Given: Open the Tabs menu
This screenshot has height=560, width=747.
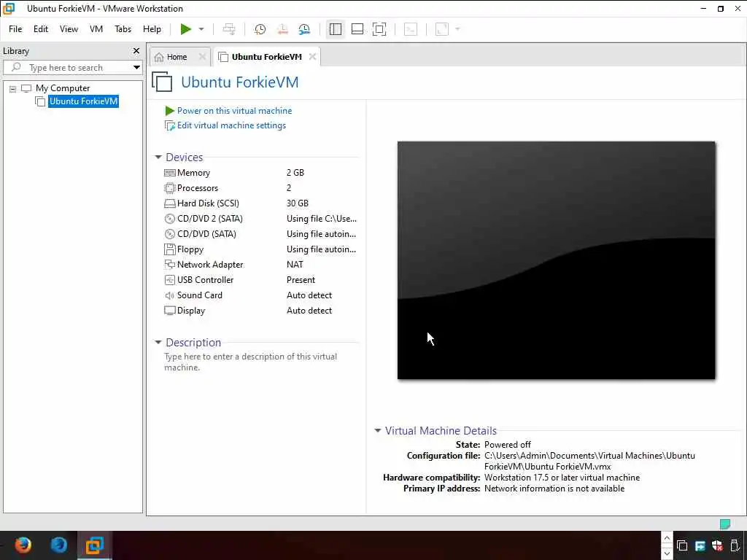Looking at the screenshot, I should pos(123,29).
